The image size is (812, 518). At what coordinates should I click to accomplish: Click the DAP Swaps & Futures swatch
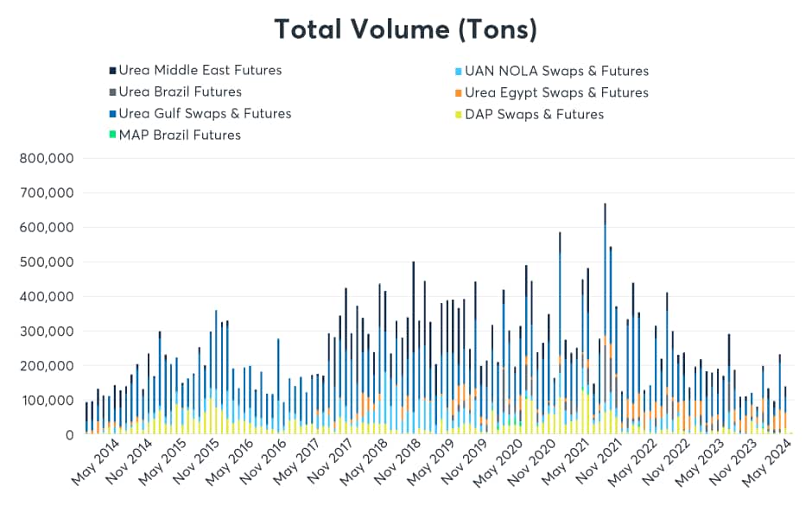(458, 115)
